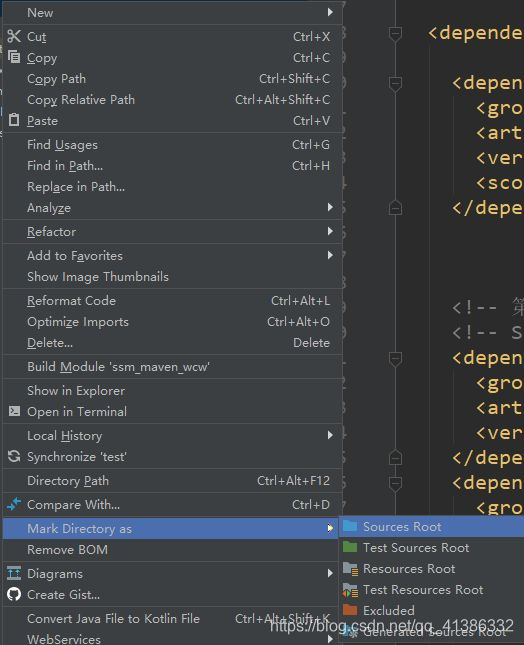Select Delete... menu entry
The width and height of the screenshot is (524, 645).
point(172,343)
